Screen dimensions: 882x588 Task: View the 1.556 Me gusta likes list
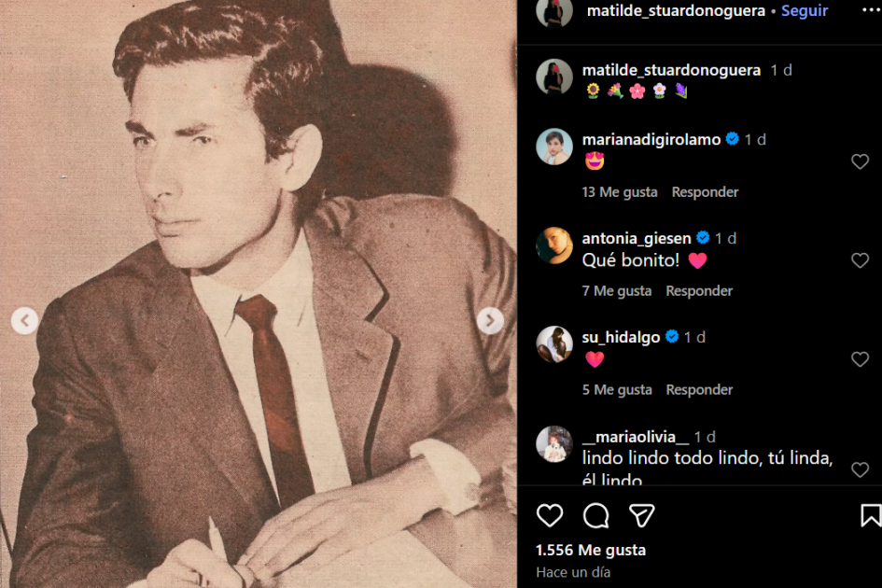tap(591, 550)
